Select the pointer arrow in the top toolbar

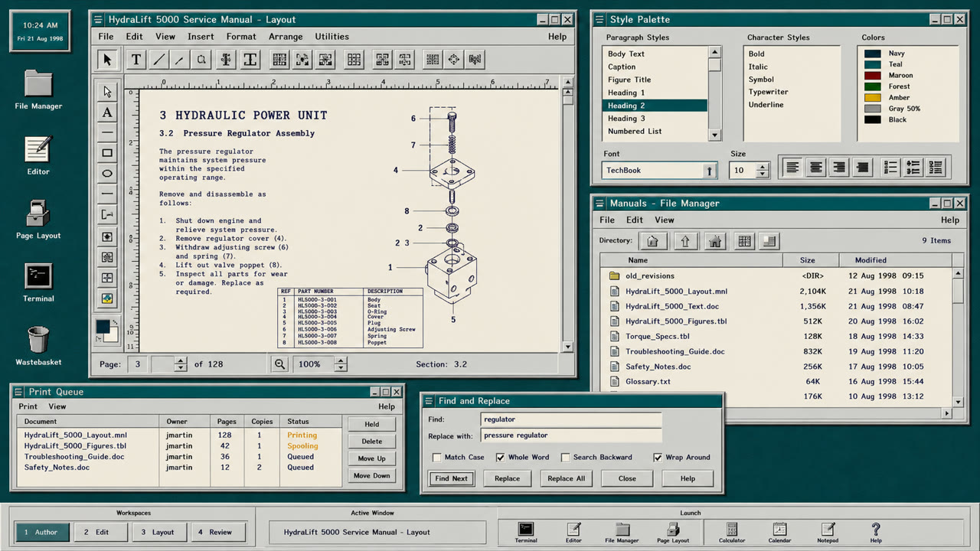pyautogui.click(x=107, y=59)
